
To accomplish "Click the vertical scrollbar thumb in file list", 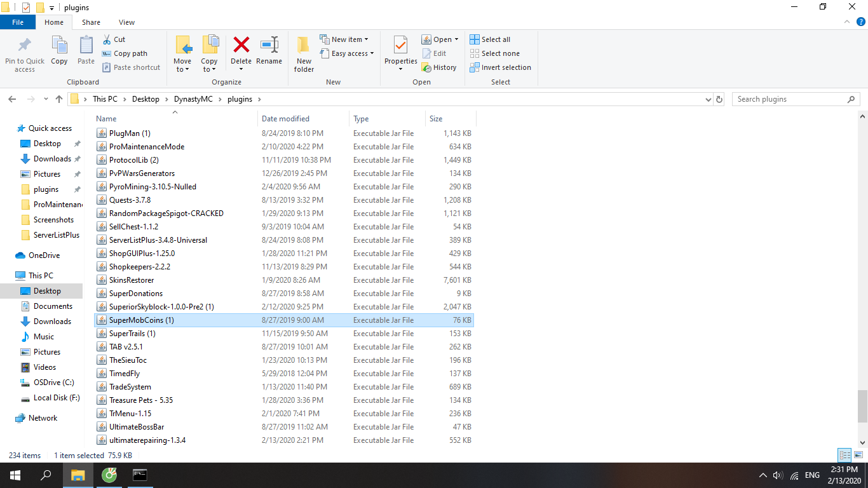I will pyautogui.click(x=862, y=406).
